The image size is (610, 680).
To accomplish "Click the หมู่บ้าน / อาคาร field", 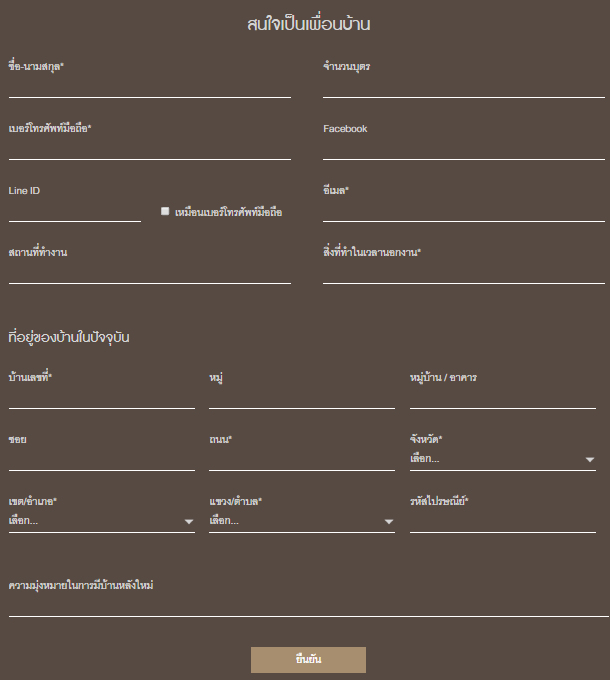I will pyautogui.click(x=502, y=398).
